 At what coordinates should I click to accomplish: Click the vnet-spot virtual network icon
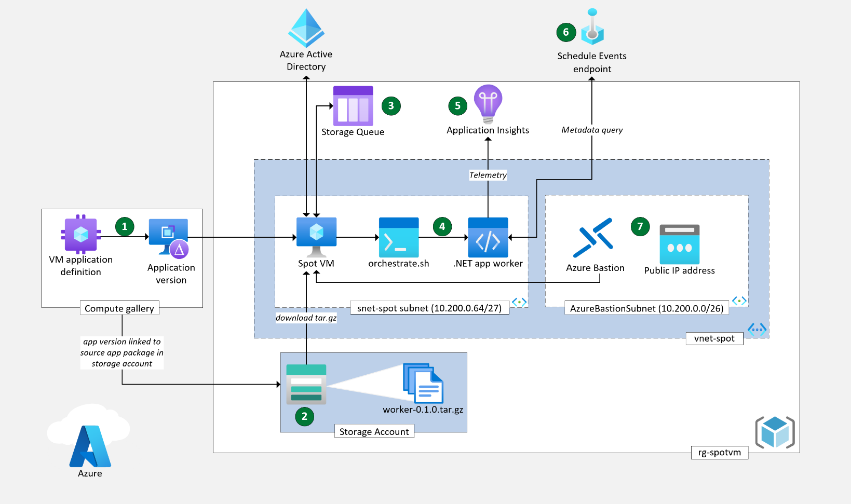tap(757, 329)
